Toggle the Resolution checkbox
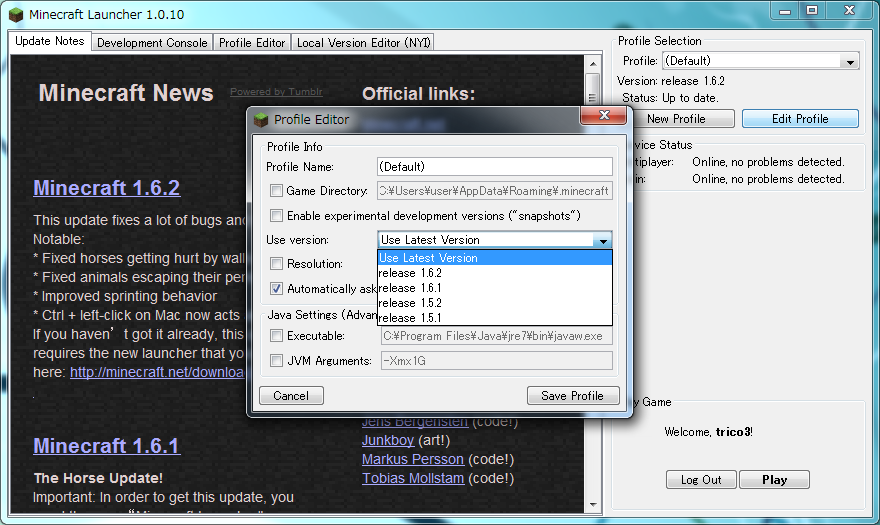The height and width of the screenshot is (525, 880). 276,263
